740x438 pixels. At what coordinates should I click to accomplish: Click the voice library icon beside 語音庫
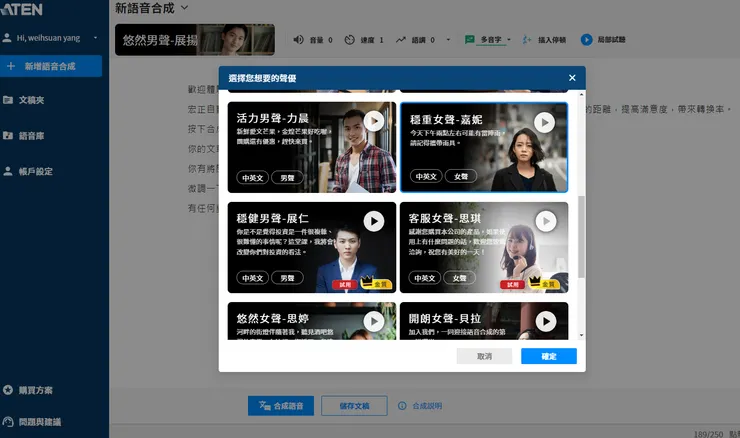point(8,135)
